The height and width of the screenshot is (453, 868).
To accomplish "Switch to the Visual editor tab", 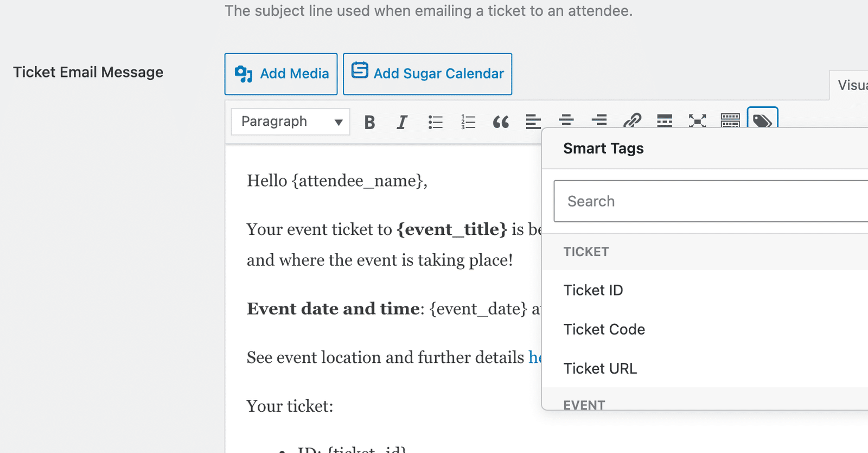I will pos(850,85).
